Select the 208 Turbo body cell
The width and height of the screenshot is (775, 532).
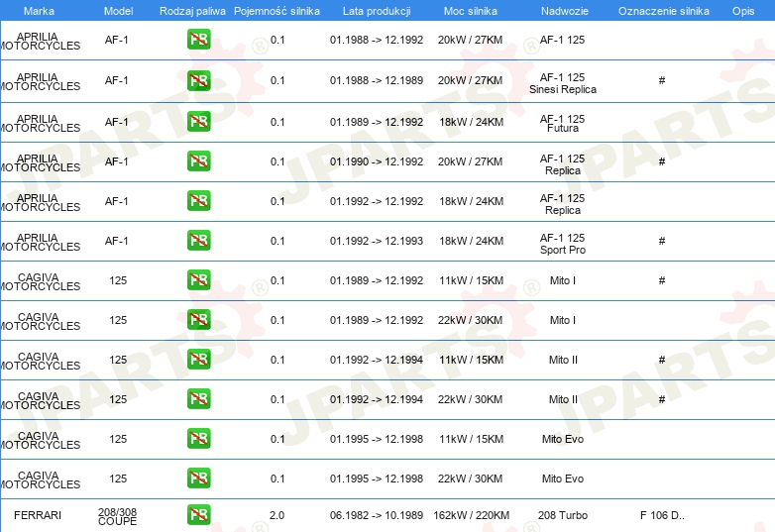click(563, 515)
